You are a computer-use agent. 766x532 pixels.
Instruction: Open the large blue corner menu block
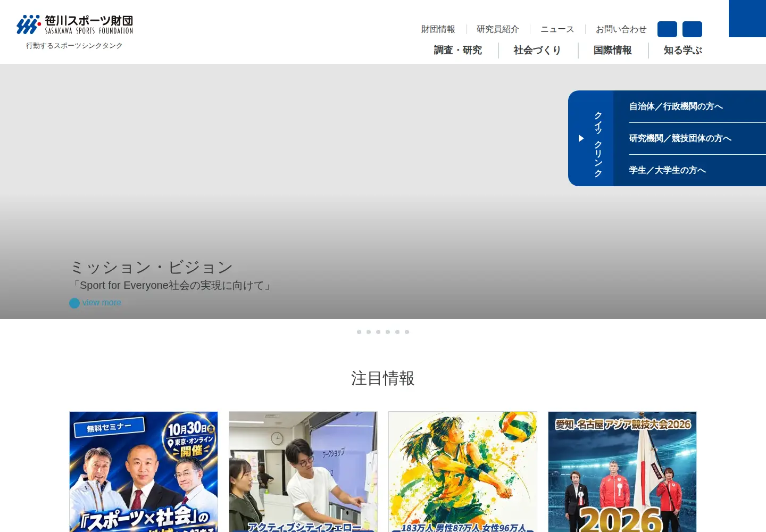747,19
